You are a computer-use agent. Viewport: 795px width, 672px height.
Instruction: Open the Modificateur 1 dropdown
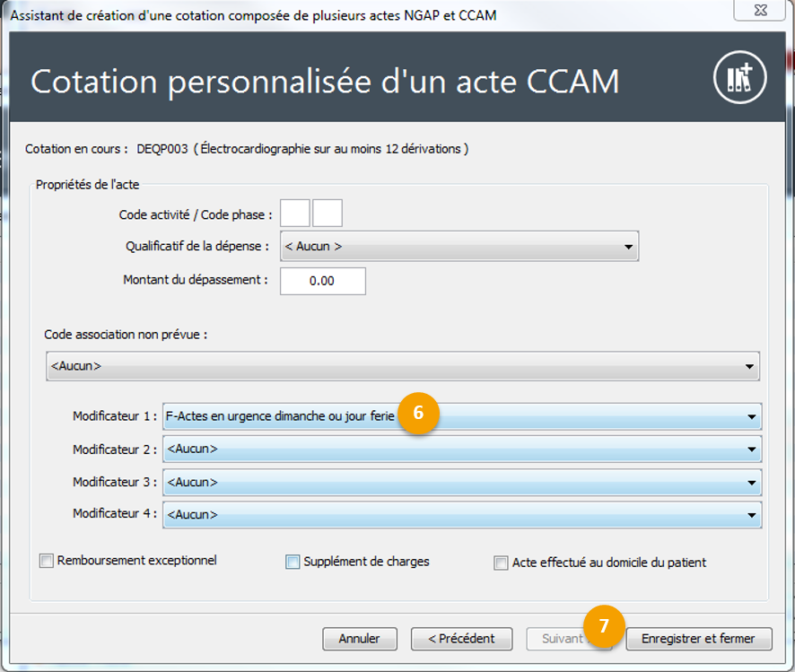[461, 417]
